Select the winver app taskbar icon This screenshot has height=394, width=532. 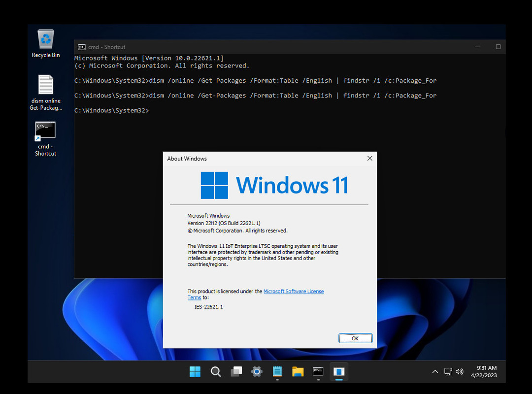tap(339, 372)
